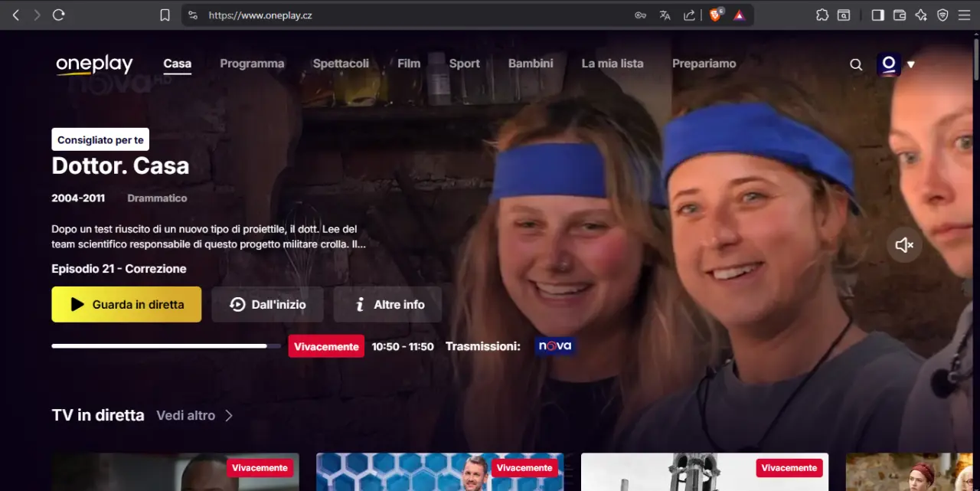The width and height of the screenshot is (980, 491).
Task: Open the saved passwords key icon
Action: coord(640,15)
